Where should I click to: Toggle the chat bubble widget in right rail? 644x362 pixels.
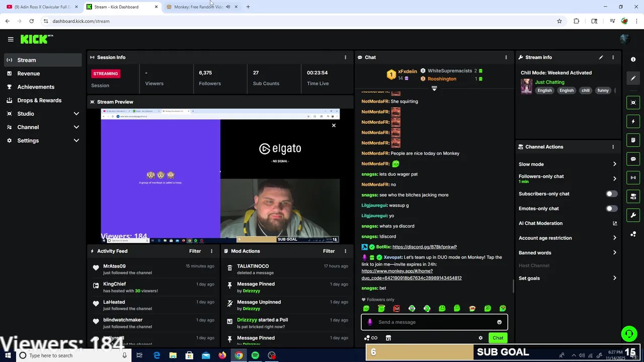(633, 159)
